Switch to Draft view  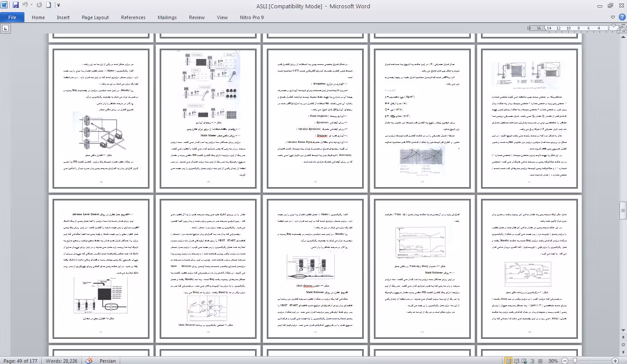(x=539, y=361)
